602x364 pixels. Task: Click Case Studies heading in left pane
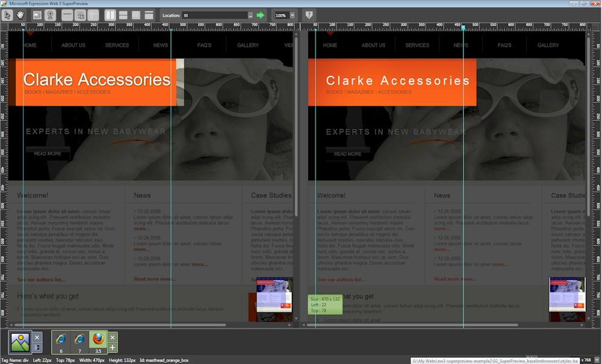(x=271, y=196)
